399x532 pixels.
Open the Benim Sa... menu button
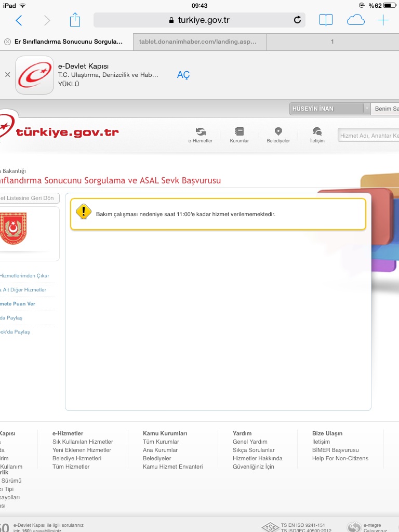(x=385, y=109)
